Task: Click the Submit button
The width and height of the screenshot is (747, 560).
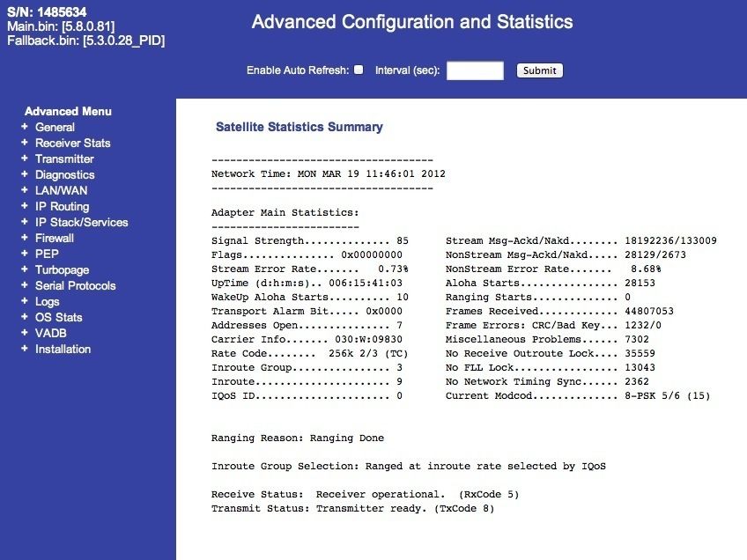Action: coord(540,70)
